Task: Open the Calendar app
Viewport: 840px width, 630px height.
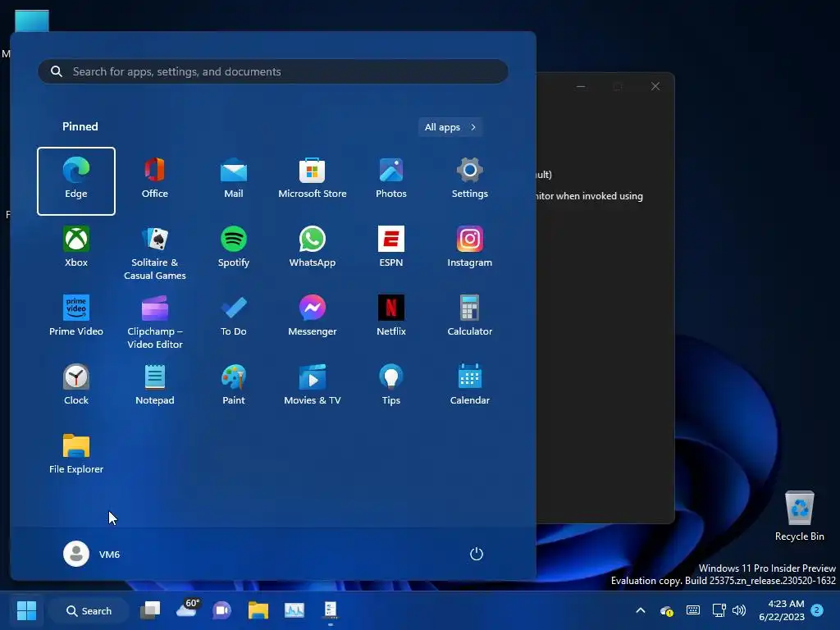Action: [470, 386]
